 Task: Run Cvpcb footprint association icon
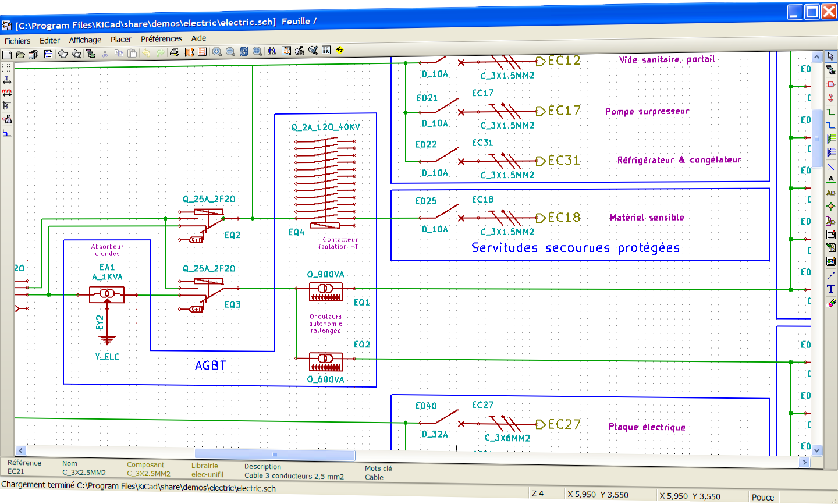pyautogui.click(x=189, y=52)
